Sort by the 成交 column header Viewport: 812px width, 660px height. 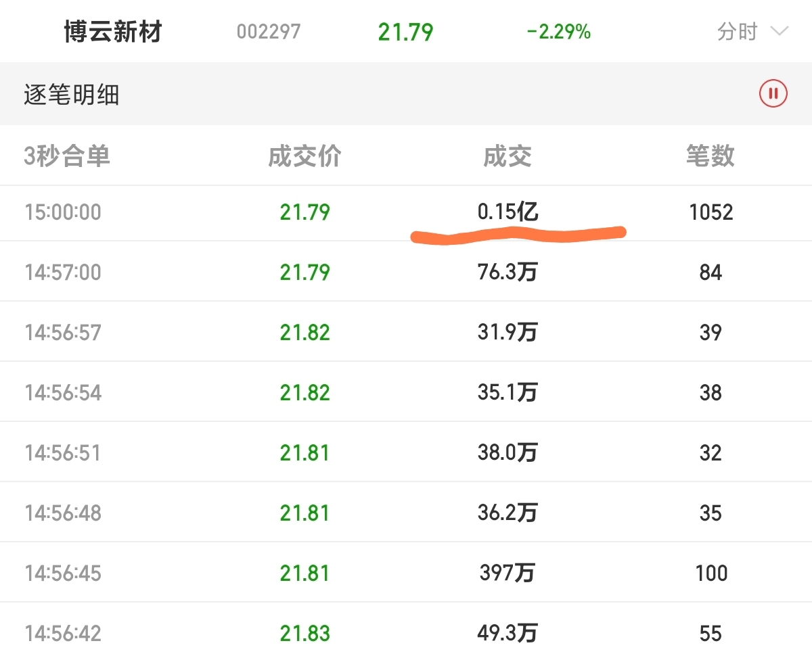coord(507,156)
